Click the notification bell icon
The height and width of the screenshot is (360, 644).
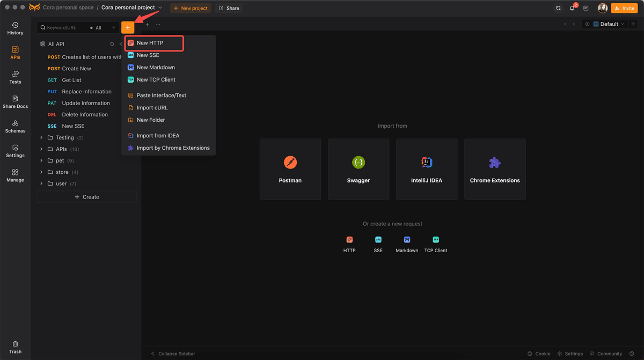[x=572, y=8]
